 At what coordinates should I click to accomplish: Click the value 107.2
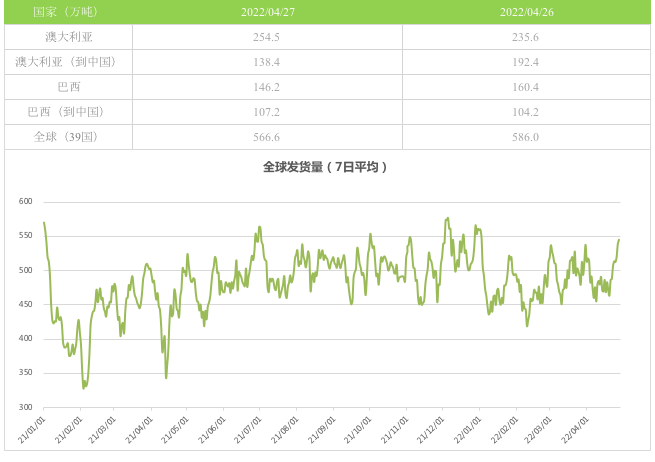point(266,112)
